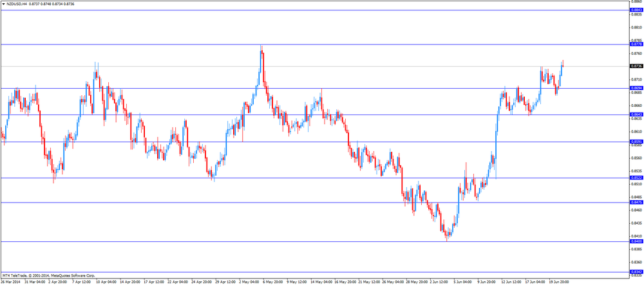The height and width of the screenshot is (285, 644).
Task: Click the 7 Apr 12:00 time label
Action: tap(82, 282)
